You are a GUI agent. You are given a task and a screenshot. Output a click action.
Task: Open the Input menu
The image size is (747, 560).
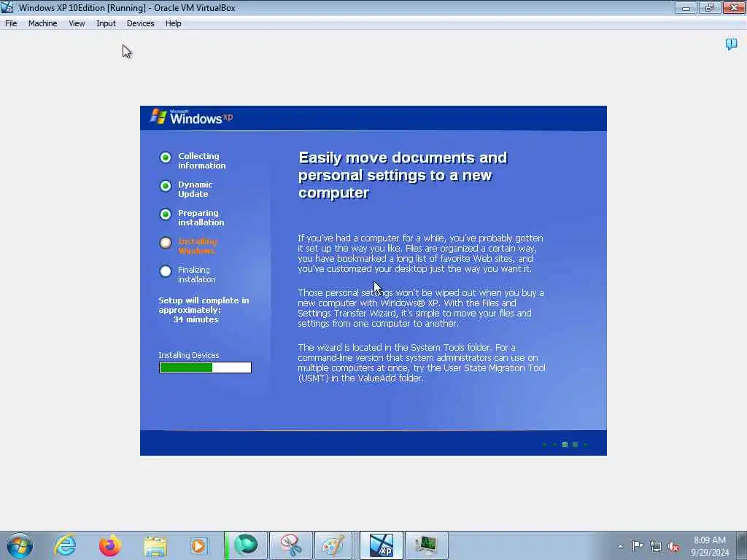[106, 23]
